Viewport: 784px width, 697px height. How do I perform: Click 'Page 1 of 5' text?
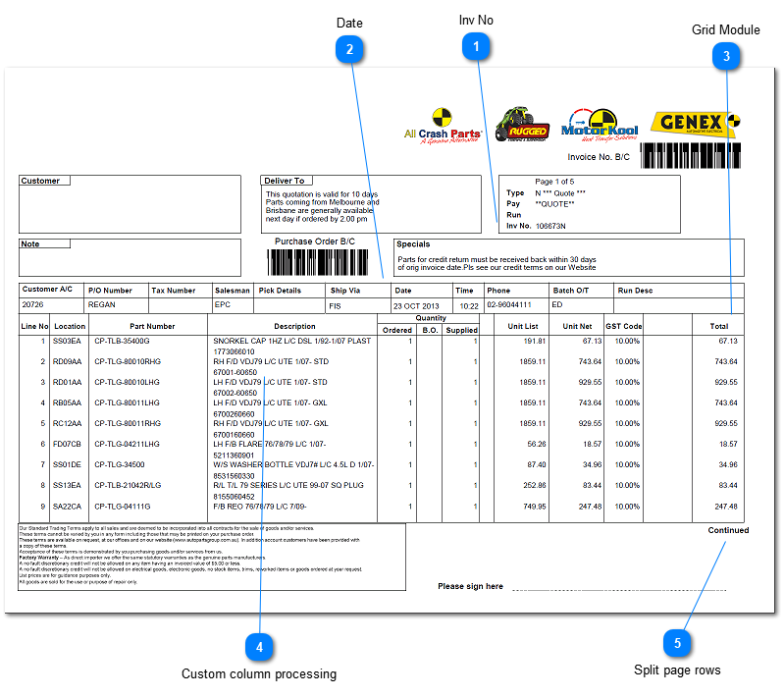(554, 182)
